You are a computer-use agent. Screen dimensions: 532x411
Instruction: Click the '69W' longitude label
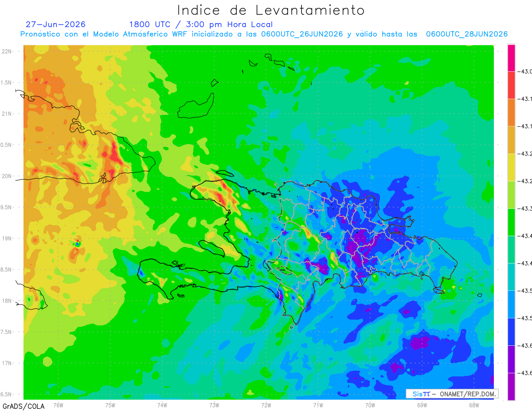point(422,404)
